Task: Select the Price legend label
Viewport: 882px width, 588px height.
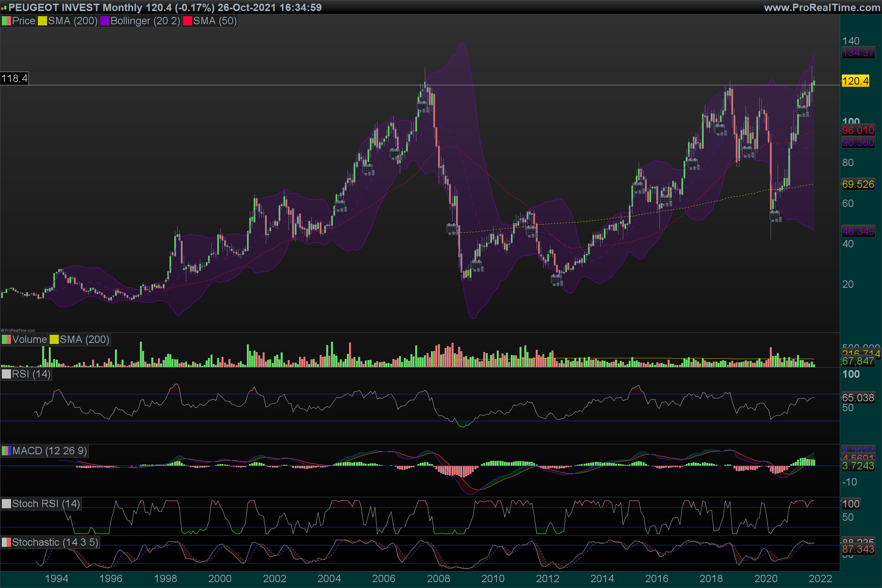Action: tap(23, 21)
